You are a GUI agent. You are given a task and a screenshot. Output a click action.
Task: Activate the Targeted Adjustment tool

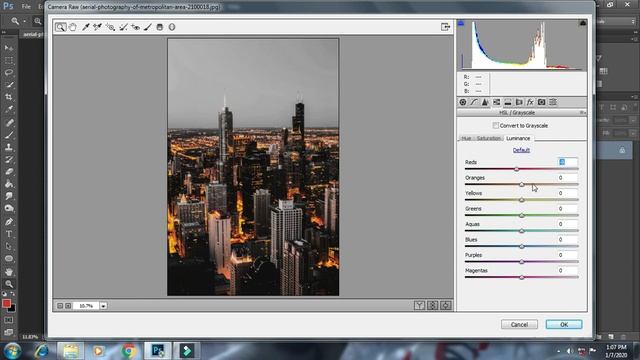pos(110,27)
